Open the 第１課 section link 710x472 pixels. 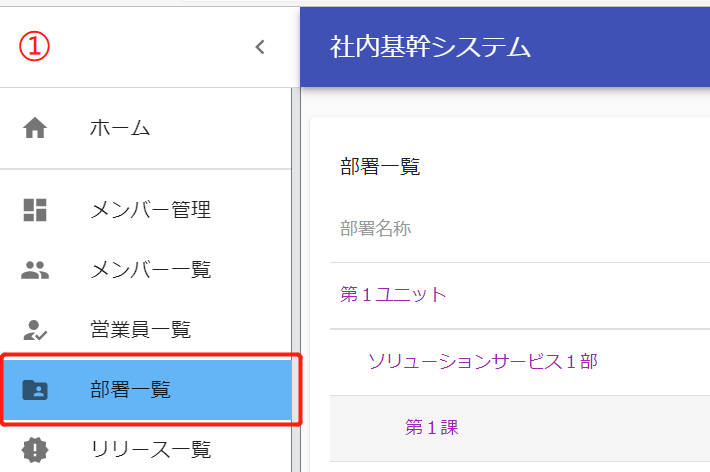point(431,427)
